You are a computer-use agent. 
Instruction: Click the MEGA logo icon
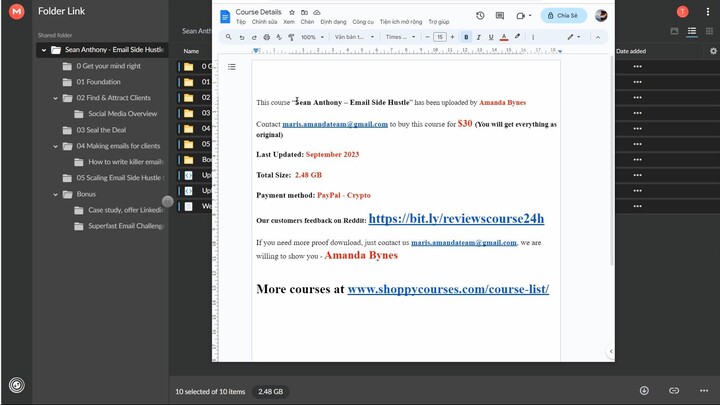tap(17, 12)
